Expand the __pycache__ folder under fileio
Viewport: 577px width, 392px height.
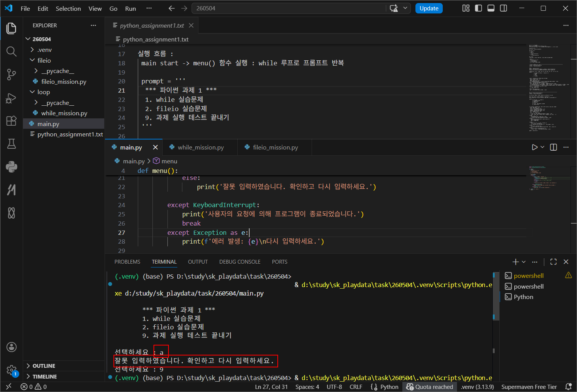[x=36, y=71]
